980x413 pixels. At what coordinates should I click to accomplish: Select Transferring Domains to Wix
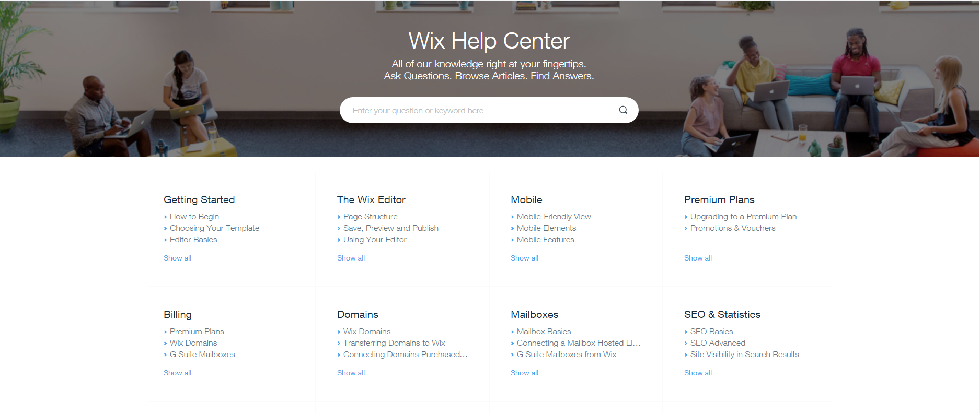pos(394,343)
